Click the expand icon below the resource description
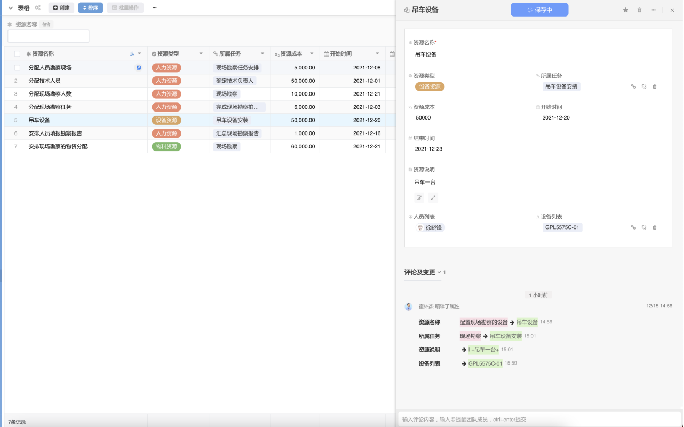Image resolution: width=684 pixels, height=427 pixels. 433,198
